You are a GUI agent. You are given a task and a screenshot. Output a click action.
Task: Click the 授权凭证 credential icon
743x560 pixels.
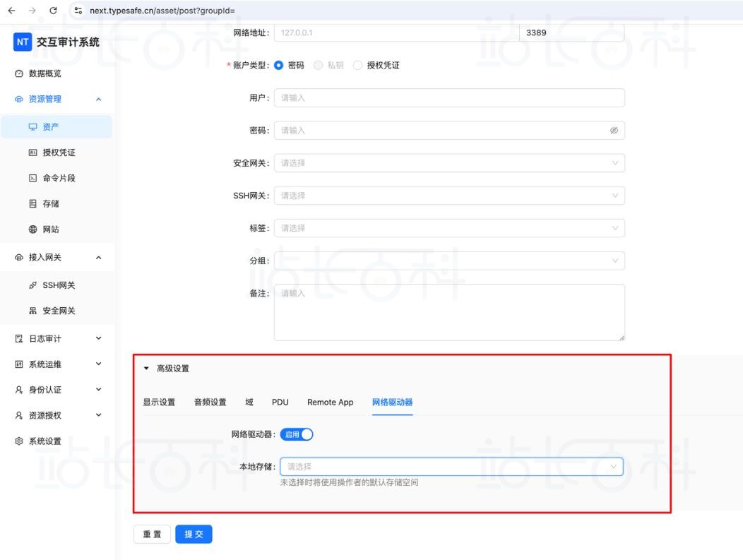coord(32,153)
